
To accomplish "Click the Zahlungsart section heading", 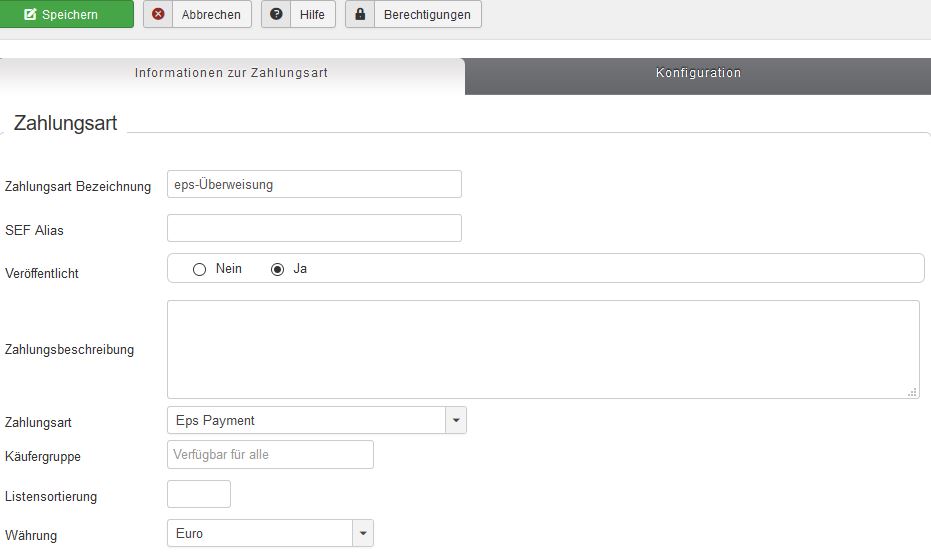I will (65, 123).
